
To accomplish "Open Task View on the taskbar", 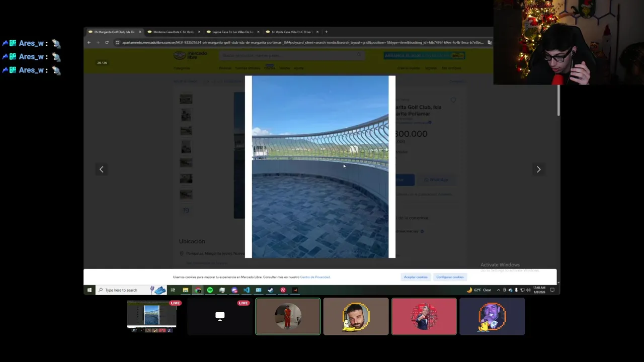I will click(173, 290).
